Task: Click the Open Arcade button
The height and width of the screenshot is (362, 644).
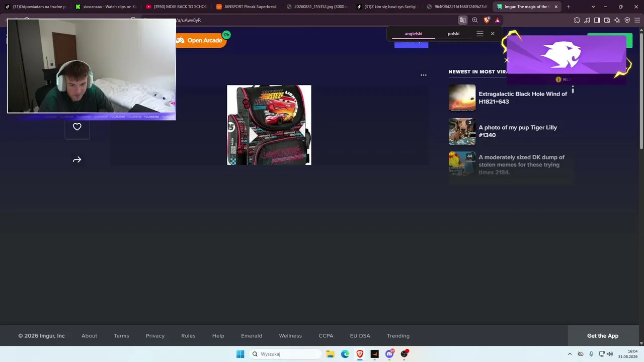Action: pyautogui.click(x=201, y=40)
